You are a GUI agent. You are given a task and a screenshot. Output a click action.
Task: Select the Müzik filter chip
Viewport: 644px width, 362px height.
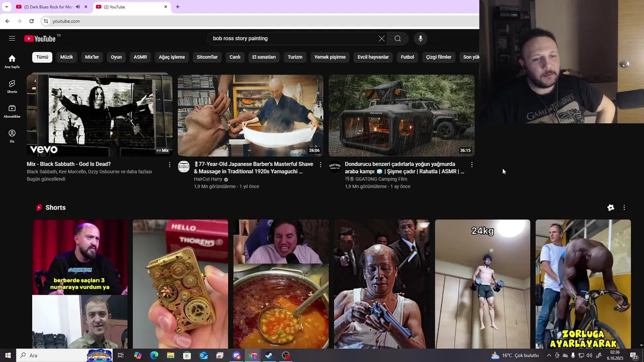point(66,57)
